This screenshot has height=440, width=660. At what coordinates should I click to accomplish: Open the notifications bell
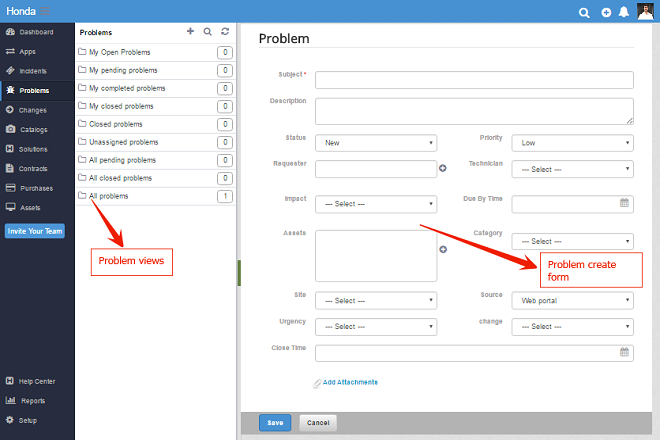click(x=624, y=12)
